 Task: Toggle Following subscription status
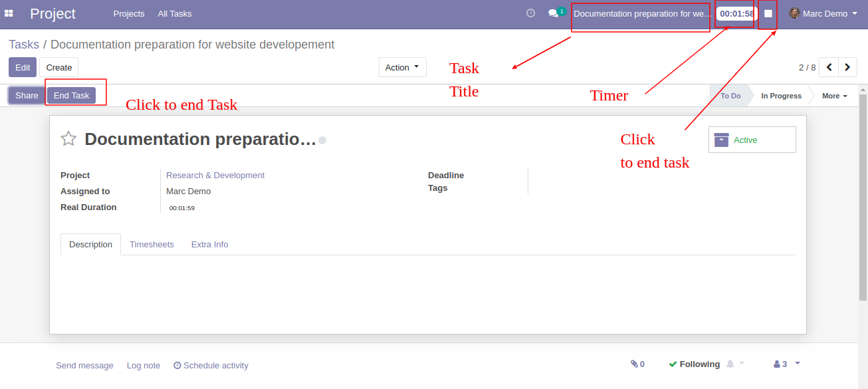click(x=694, y=364)
